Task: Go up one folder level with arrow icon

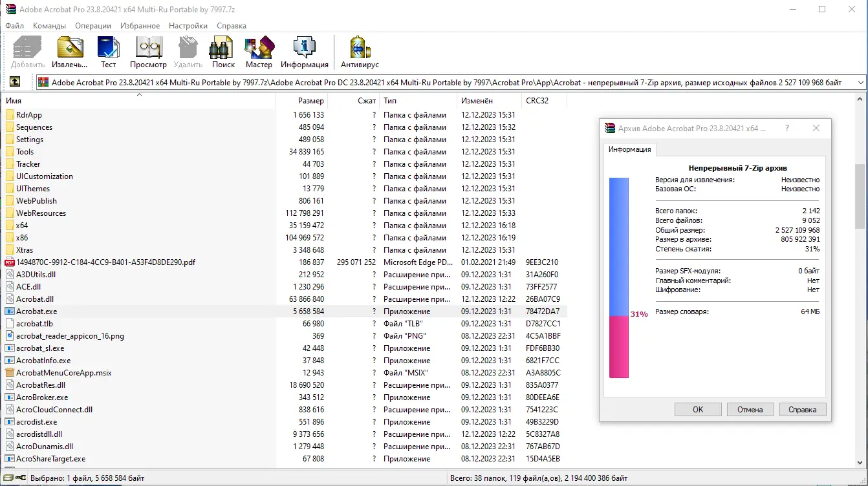Action: (15, 82)
